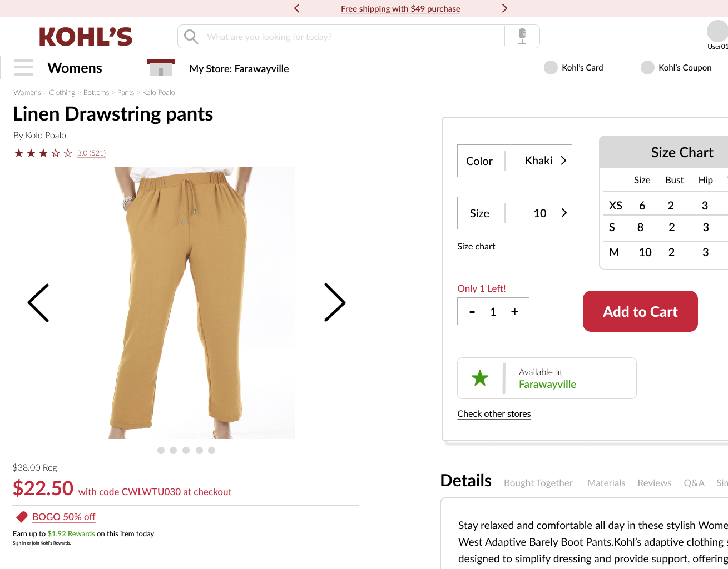Click the red BOGO tag icon

22,517
